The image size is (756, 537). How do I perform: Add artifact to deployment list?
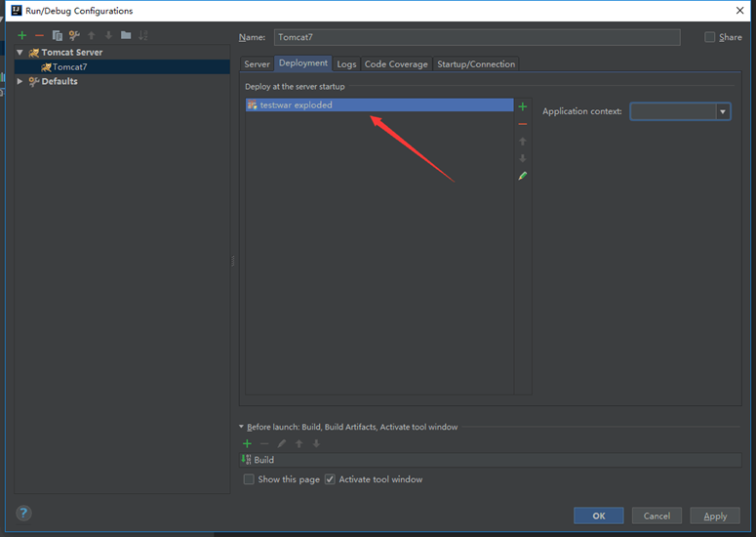(x=523, y=106)
